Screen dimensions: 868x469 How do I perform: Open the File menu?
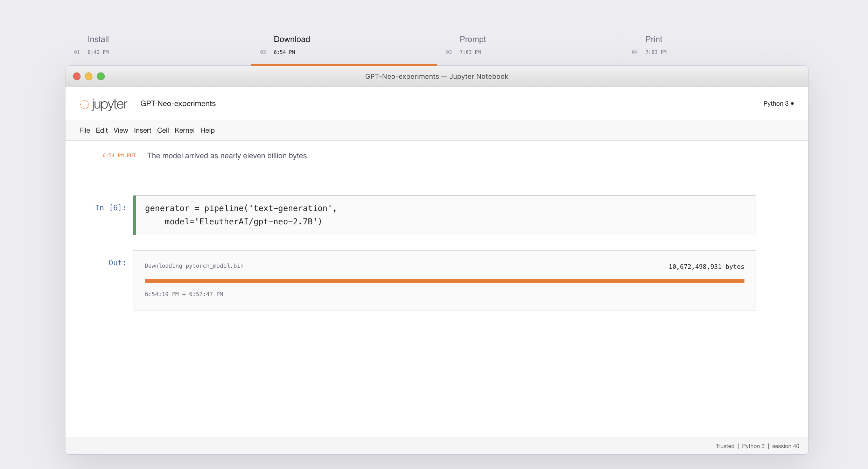(84, 130)
